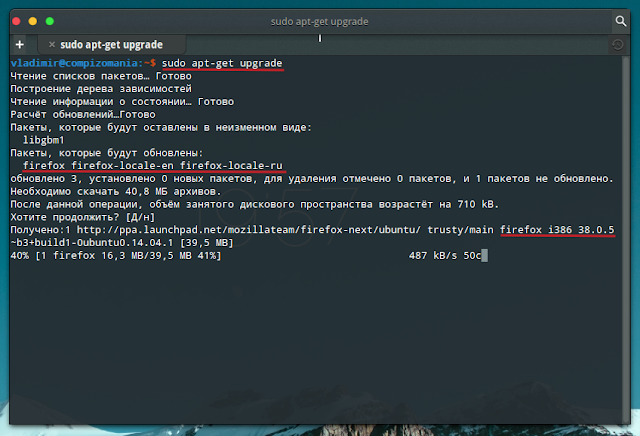
Task: Click the prompt 'vladimir@compizomania:~$'
Action: click(83, 63)
